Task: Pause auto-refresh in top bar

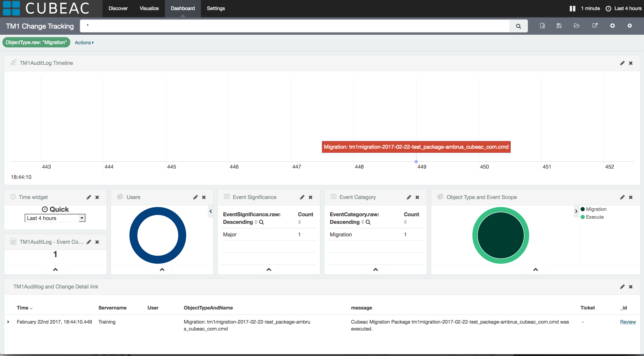Action: pyautogui.click(x=572, y=8)
